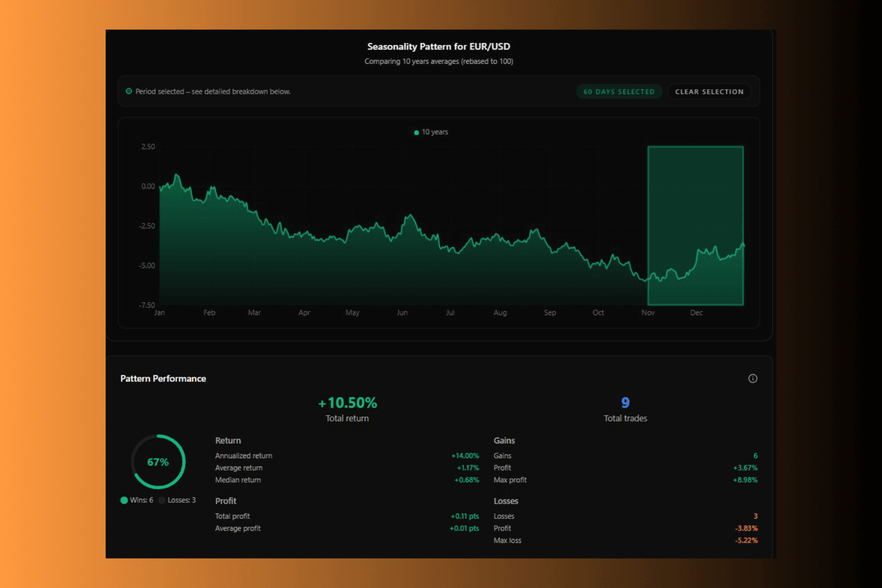Screen dimensions: 882x588
Task: Click the CLEAR SELECTION button
Action: tap(709, 91)
